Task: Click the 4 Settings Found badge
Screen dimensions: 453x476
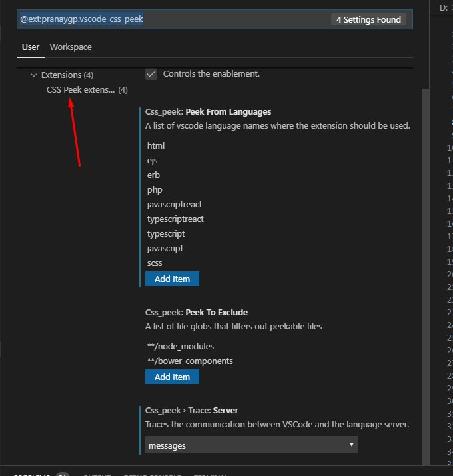Action: click(x=368, y=19)
